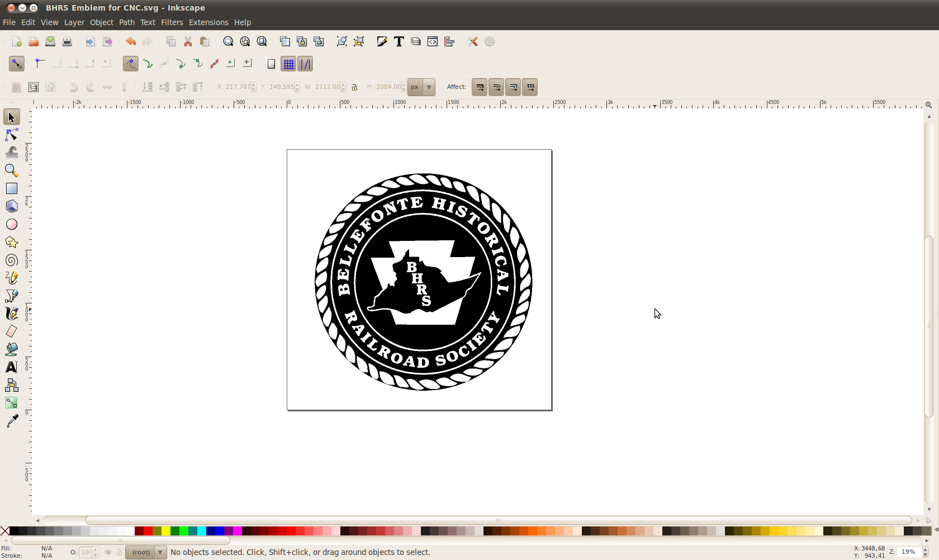Open the Filters menu
The width and height of the screenshot is (939, 560).
click(x=172, y=22)
